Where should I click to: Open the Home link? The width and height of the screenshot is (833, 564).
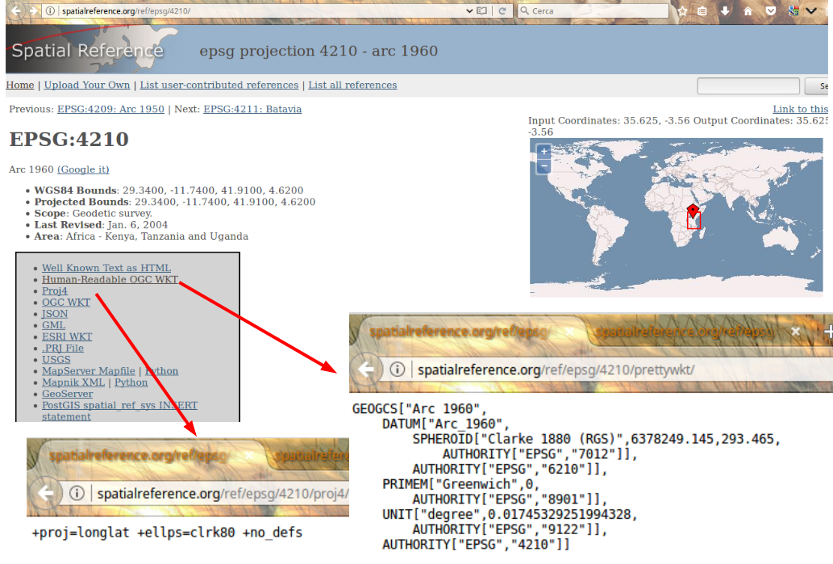(20, 85)
